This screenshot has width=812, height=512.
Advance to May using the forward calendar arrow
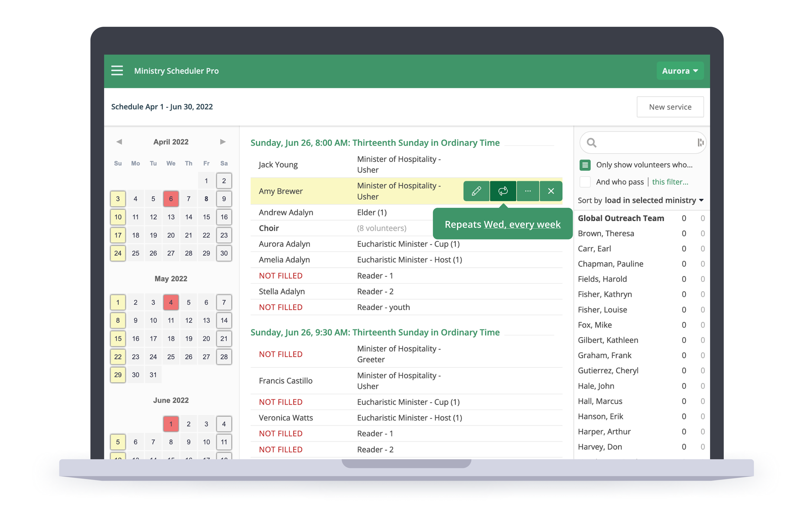[222, 142]
